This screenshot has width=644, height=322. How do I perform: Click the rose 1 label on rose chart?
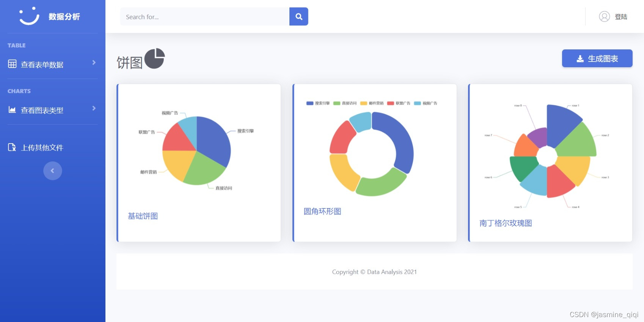click(575, 106)
